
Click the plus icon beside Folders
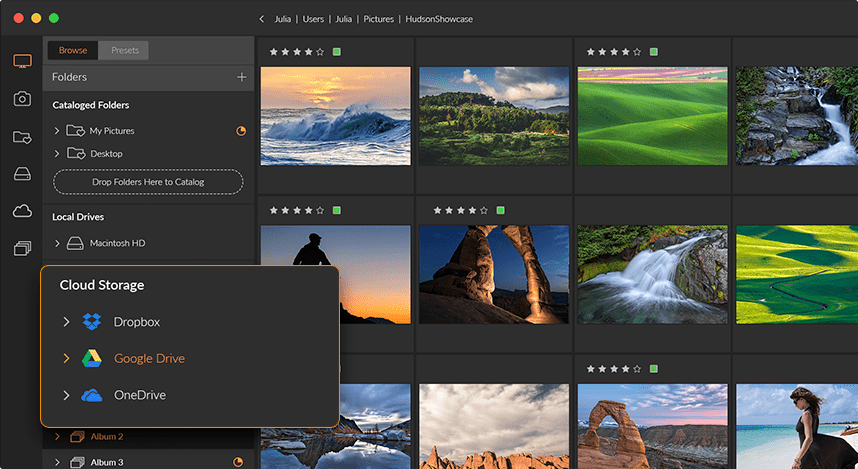[241, 77]
